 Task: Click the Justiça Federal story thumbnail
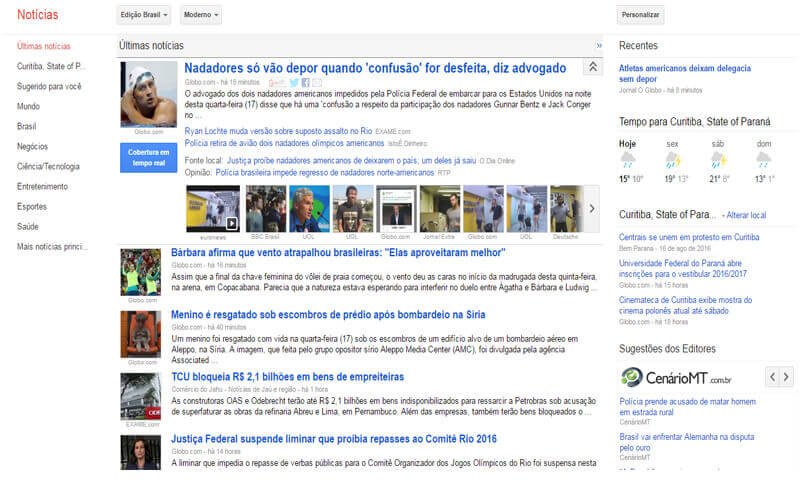[141, 452]
